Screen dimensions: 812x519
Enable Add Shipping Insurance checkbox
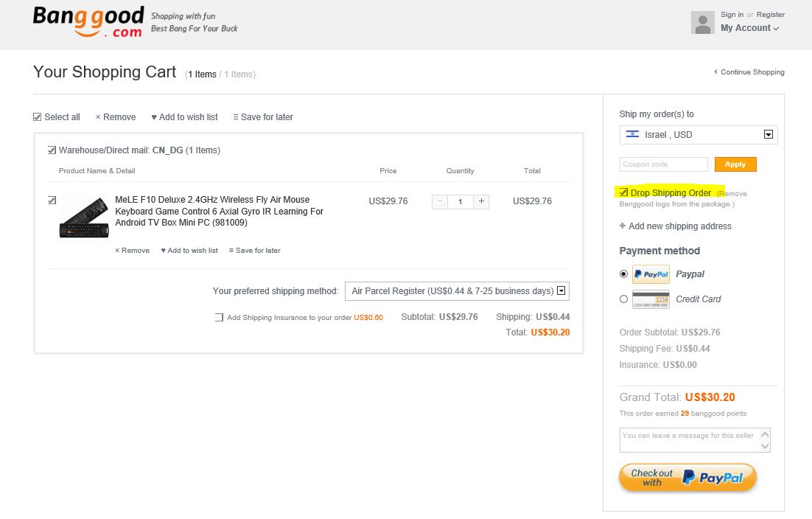coord(219,318)
